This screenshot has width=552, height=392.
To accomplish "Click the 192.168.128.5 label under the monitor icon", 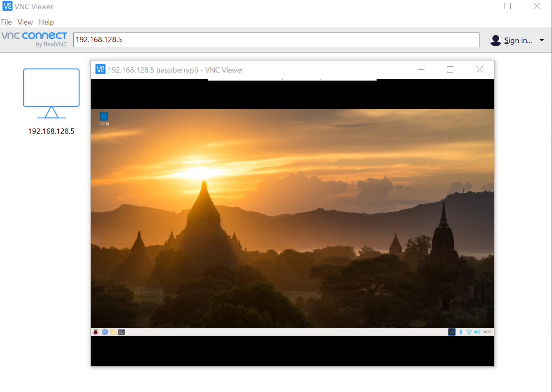I will [x=51, y=131].
